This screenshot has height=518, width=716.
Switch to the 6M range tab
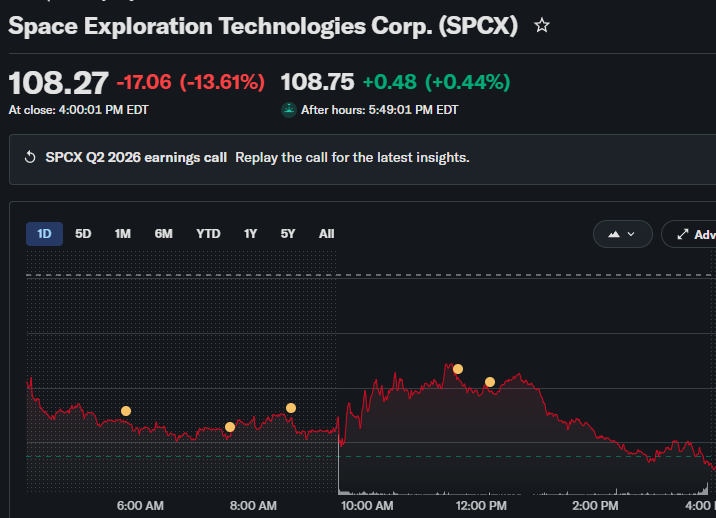coord(163,234)
